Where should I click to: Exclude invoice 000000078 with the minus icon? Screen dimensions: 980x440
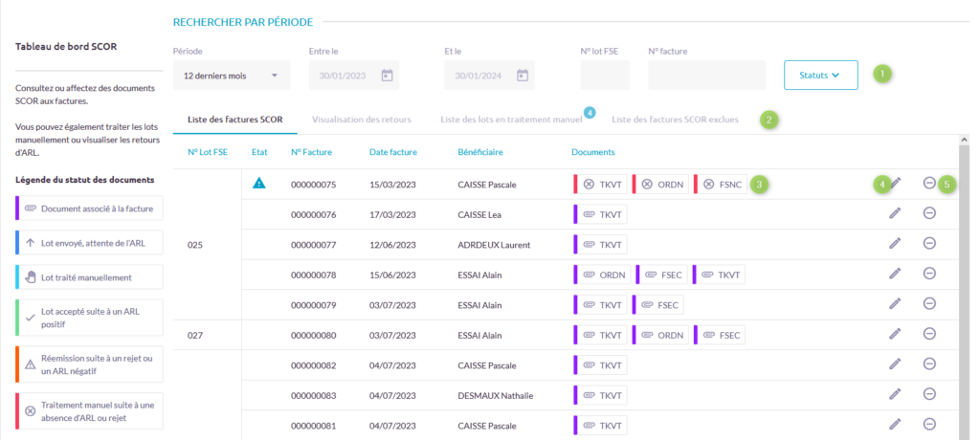pos(929,274)
